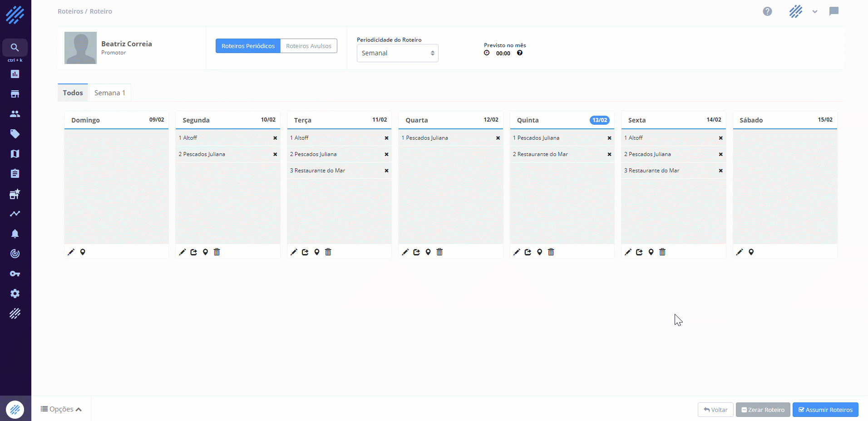Click the Assumir Roteiros button

(825, 410)
